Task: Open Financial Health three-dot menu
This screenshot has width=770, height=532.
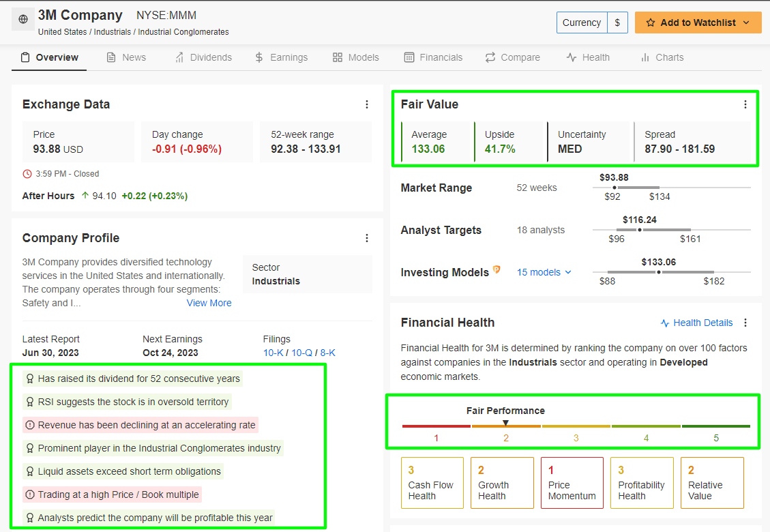Action: tap(745, 323)
